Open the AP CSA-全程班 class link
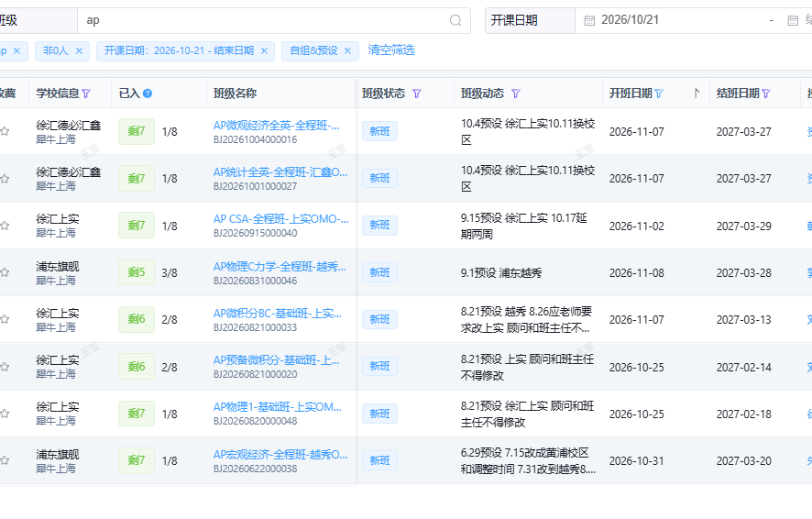The width and height of the screenshot is (812, 519). (x=280, y=219)
